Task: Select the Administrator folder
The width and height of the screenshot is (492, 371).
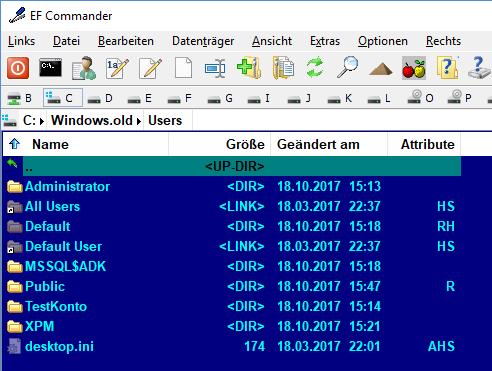Action: [x=232, y=186]
